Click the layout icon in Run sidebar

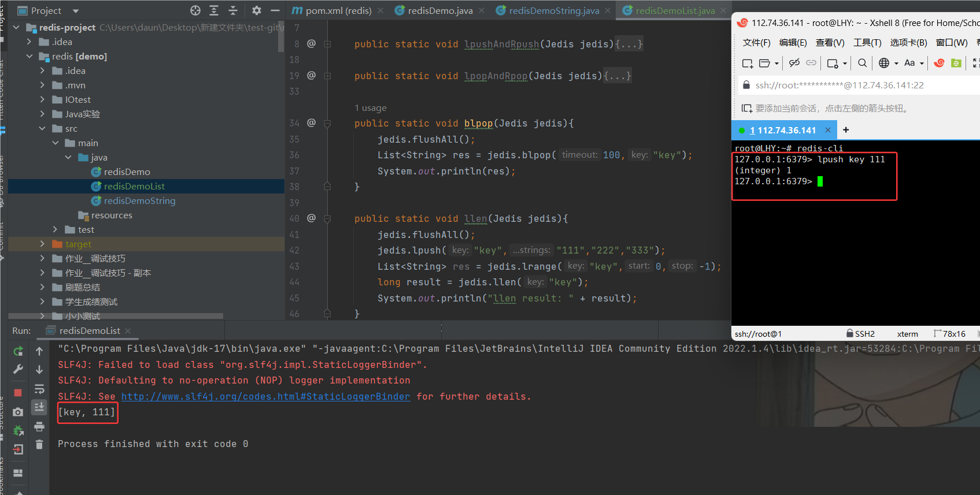coord(18,473)
